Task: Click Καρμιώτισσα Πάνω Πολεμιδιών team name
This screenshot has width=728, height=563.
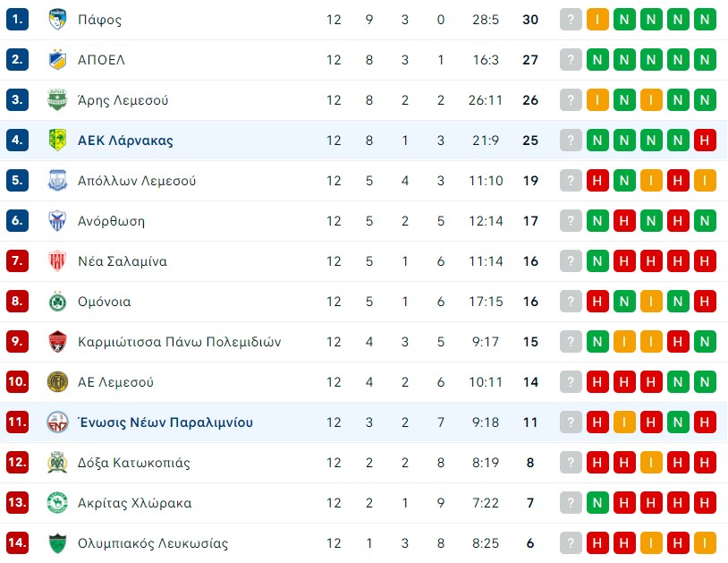Action: pos(179,342)
